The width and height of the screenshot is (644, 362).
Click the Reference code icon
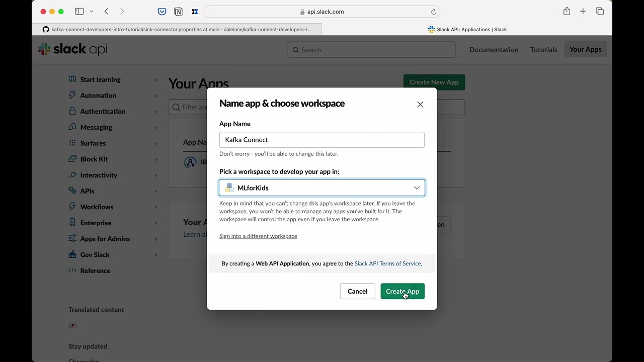coord(72,270)
